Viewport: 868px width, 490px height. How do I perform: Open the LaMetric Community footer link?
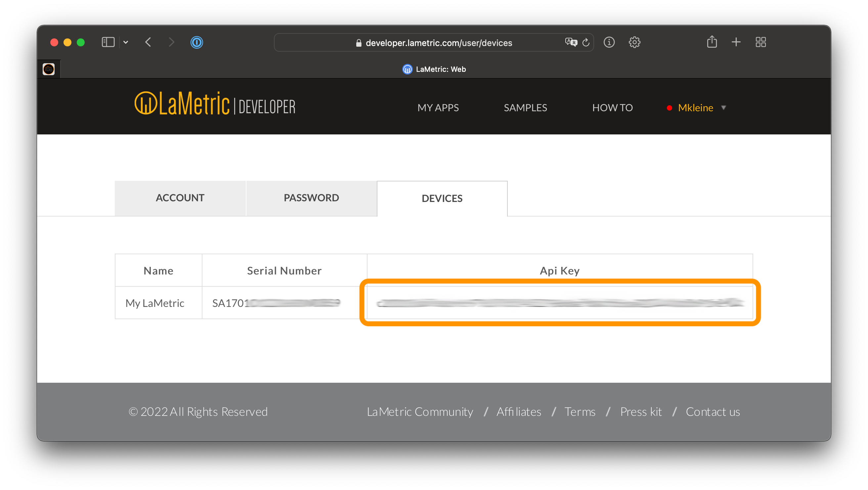pyautogui.click(x=420, y=412)
